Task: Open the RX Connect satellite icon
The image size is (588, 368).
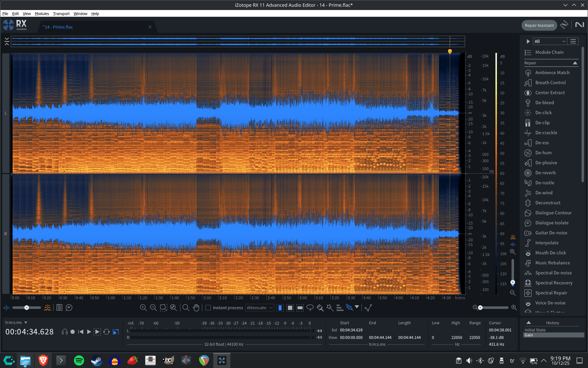Action: 564,25
